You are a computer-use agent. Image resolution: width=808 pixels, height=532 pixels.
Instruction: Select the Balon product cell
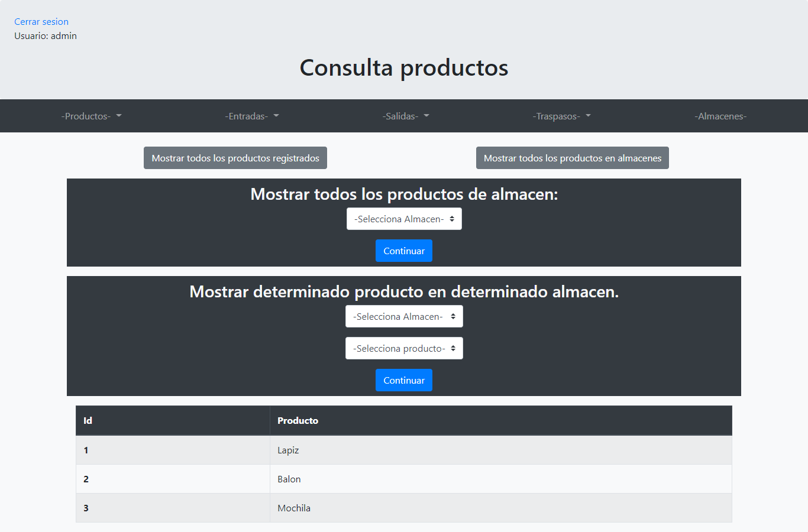click(x=501, y=479)
